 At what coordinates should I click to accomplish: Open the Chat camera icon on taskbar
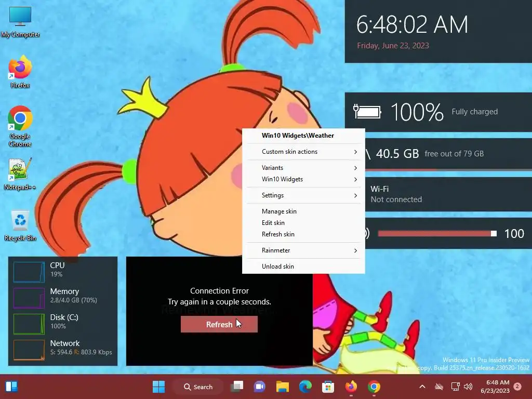coord(260,387)
